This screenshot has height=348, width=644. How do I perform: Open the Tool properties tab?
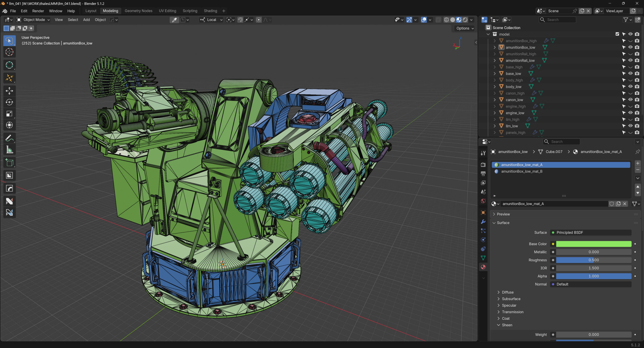point(483,153)
